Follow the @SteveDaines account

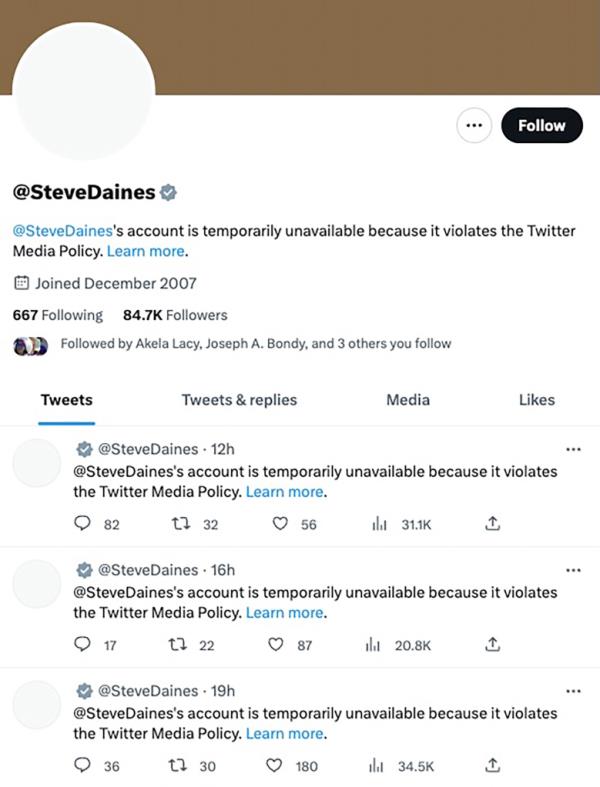[541, 126]
